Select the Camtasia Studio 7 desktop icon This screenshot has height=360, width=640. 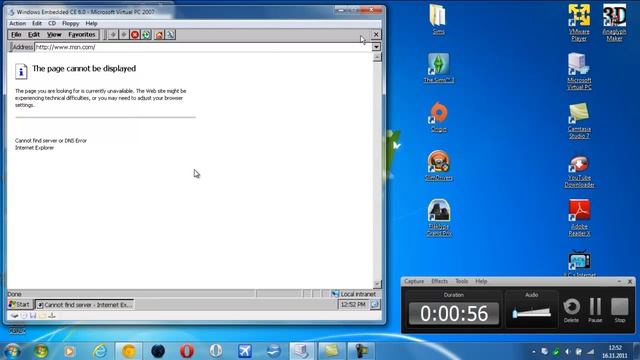click(x=579, y=120)
